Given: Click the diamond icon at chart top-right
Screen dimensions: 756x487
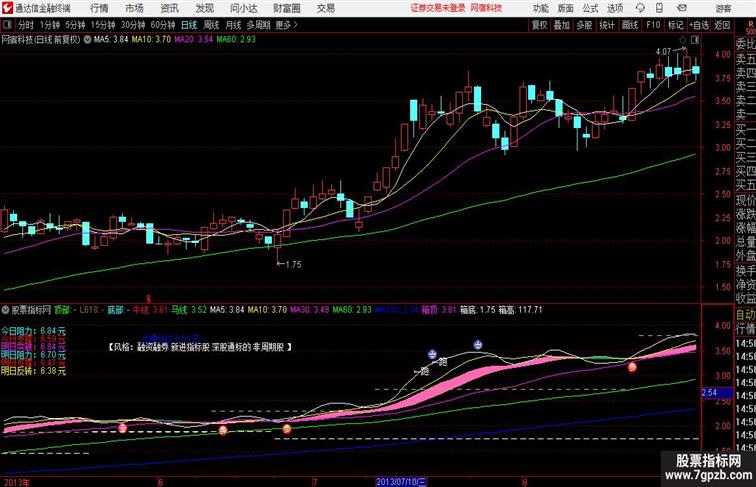Looking at the screenshot, I should pos(683,40).
